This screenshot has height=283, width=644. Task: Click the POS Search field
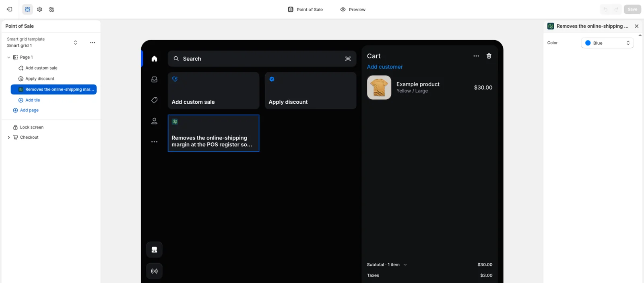click(x=262, y=59)
